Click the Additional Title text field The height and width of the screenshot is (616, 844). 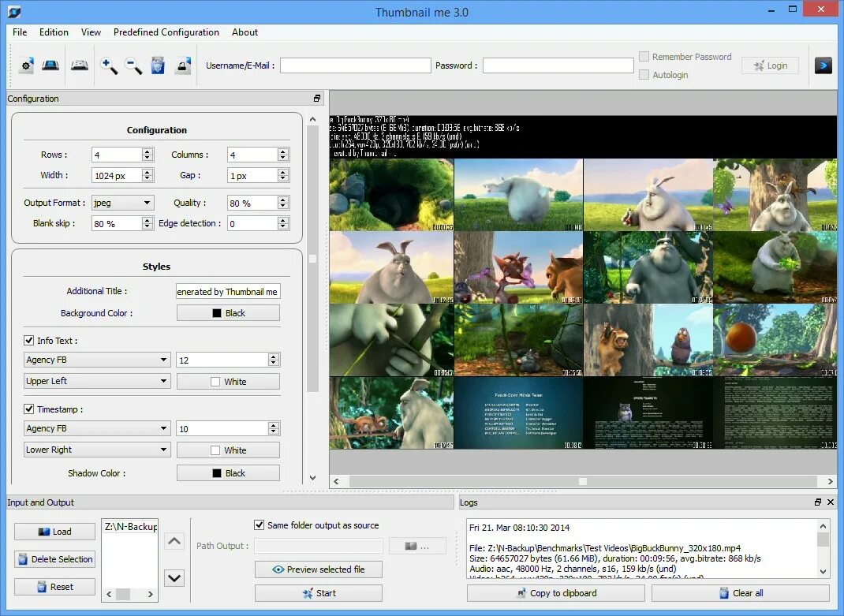tap(228, 292)
